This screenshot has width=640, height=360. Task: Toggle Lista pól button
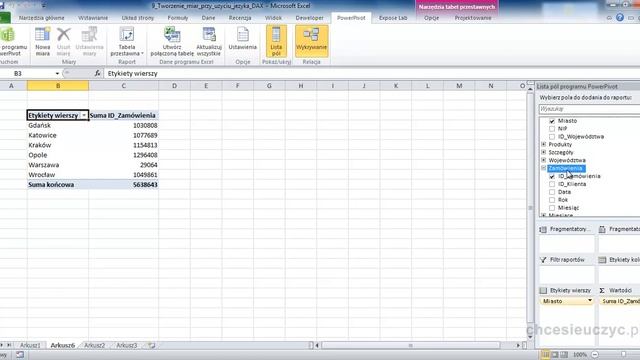click(276, 41)
